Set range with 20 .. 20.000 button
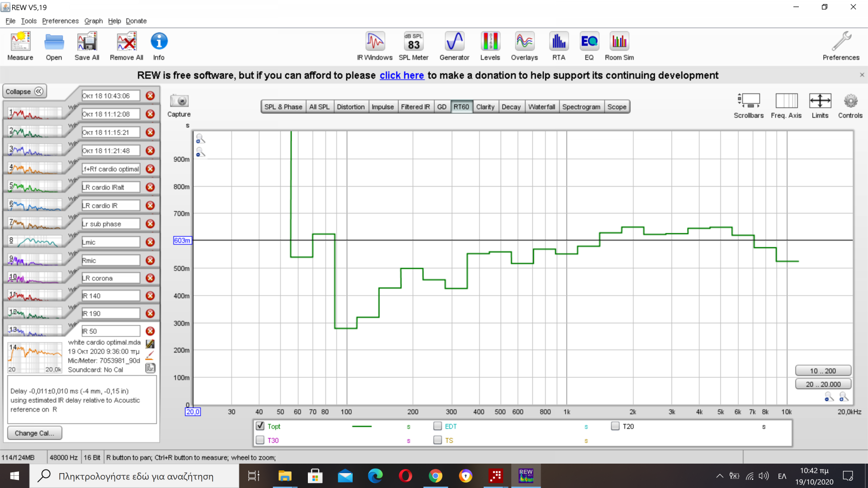 [x=823, y=385]
